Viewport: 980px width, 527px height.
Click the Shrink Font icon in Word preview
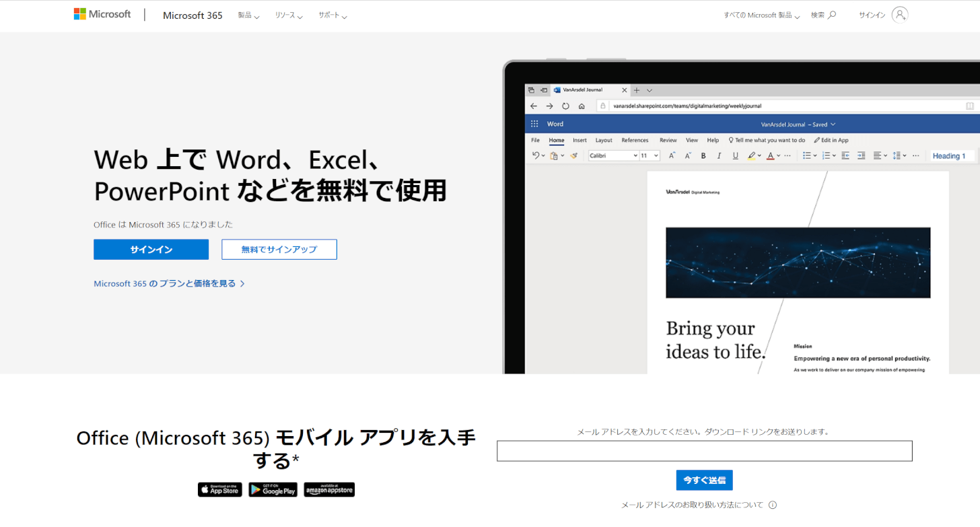pyautogui.click(x=688, y=155)
